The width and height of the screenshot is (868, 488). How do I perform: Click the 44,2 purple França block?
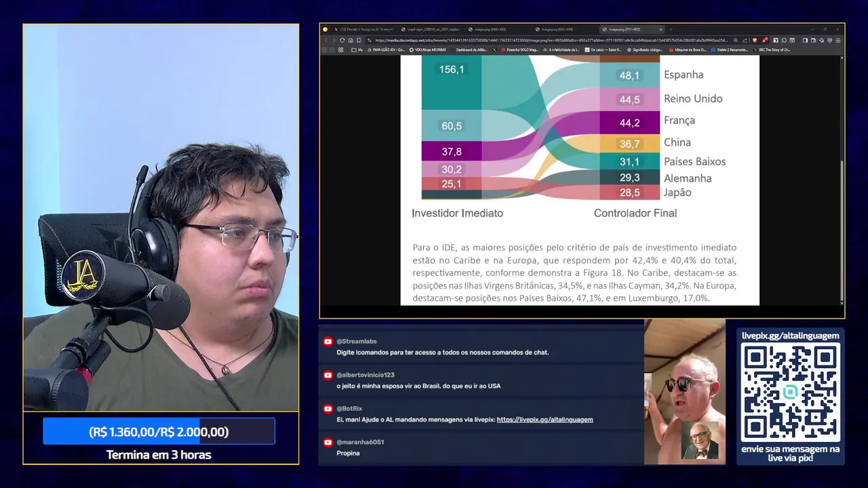[x=629, y=123]
